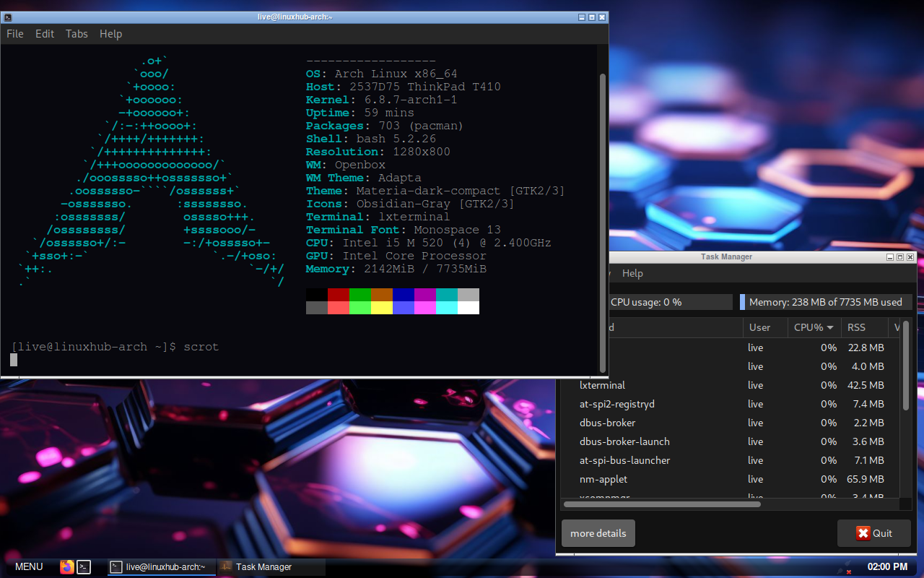Click the Task Manager horizontal scrollbar
Image resolution: width=924 pixels, height=578 pixels.
pyautogui.click(x=662, y=504)
